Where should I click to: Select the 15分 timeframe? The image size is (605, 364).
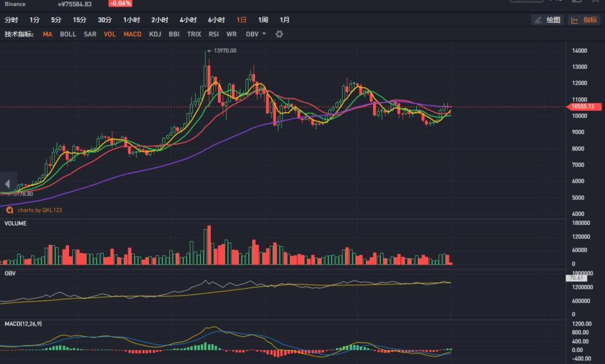[x=79, y=20]
